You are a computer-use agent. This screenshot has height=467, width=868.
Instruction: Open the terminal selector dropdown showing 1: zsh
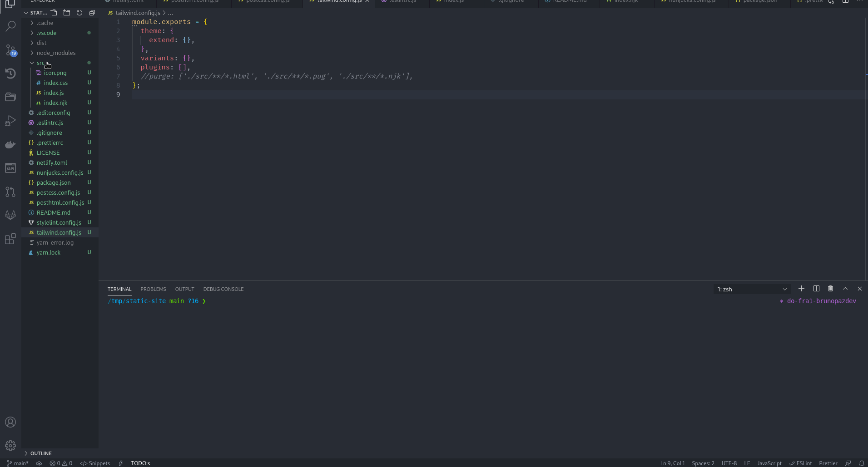(x=752, y=289)
